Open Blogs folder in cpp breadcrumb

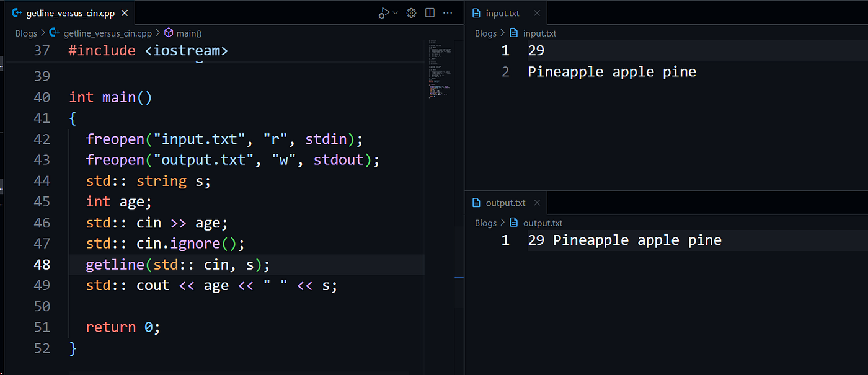[26, 33]
